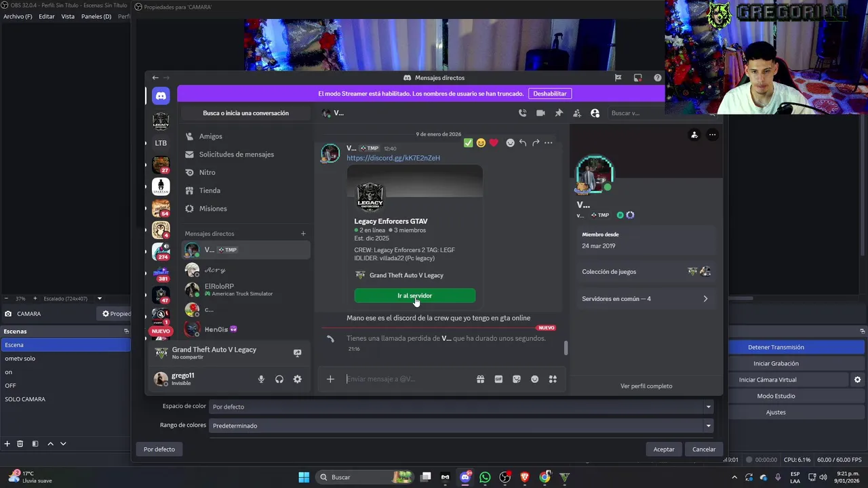The width and height of the screenshot is (868, 488).
Task: Add friends to this direct message
Action: click(x=577, y=113)
